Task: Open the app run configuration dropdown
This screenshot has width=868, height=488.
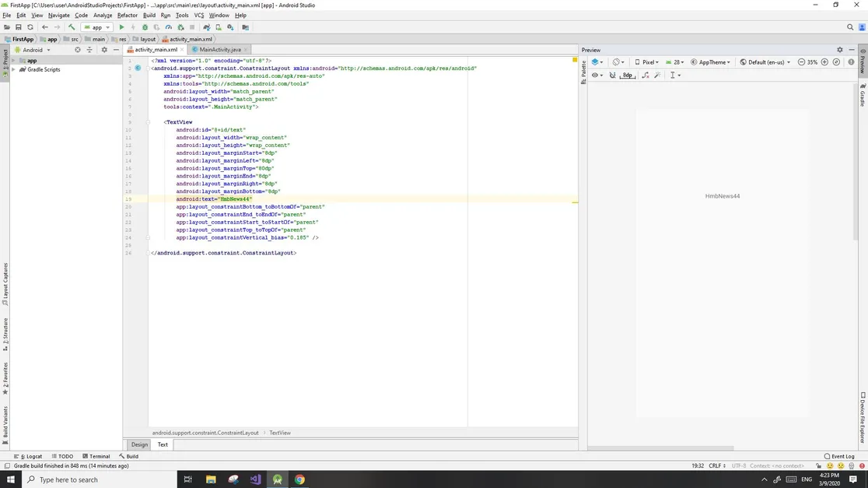Action: click(x=97, y=27)
